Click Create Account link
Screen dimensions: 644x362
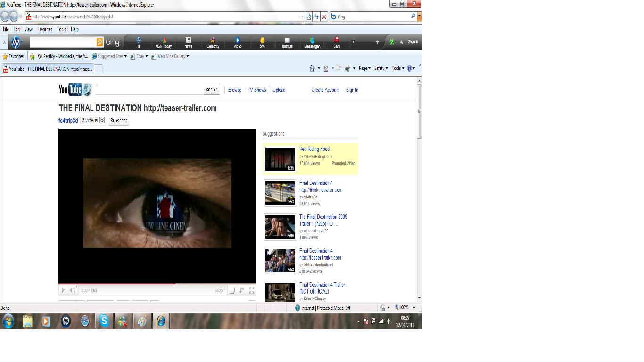[x=326, y=90]
